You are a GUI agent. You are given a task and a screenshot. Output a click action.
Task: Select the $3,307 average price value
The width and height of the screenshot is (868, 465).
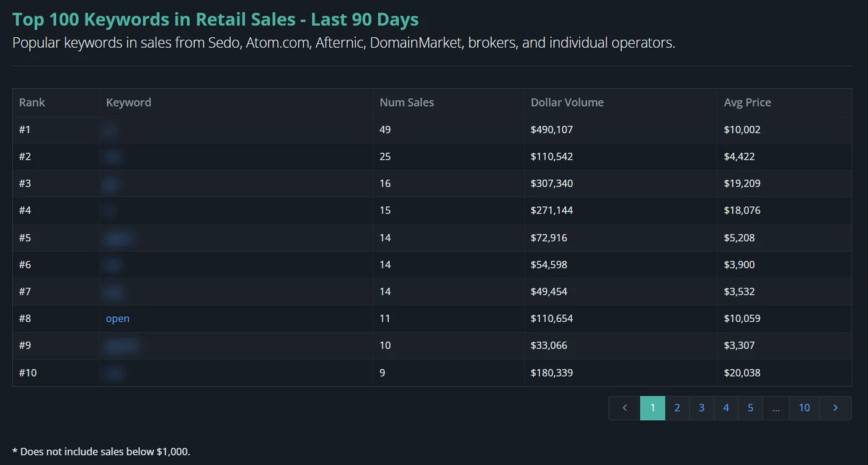coord(740,345)
